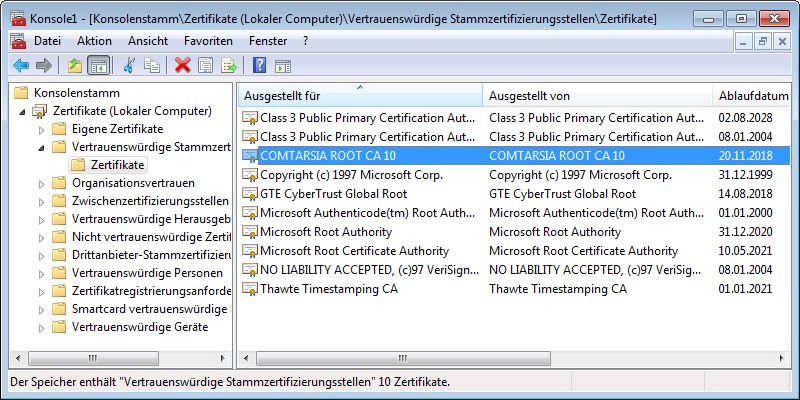Viewport: 800px width, 400px height.
Task: Click certificate icon of GTE CyberTrust Global Root
Action: pyautogui.click(x=250, y=194)
